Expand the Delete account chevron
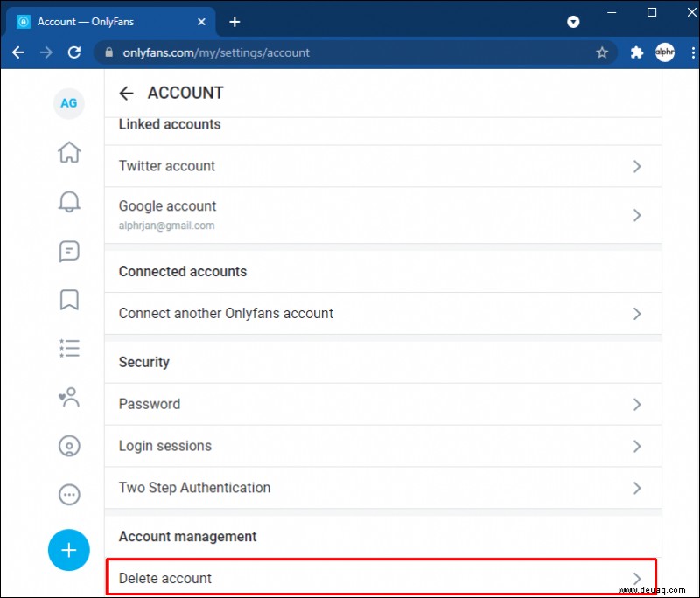Screen dimensions: 700x598 pos(637,579)
